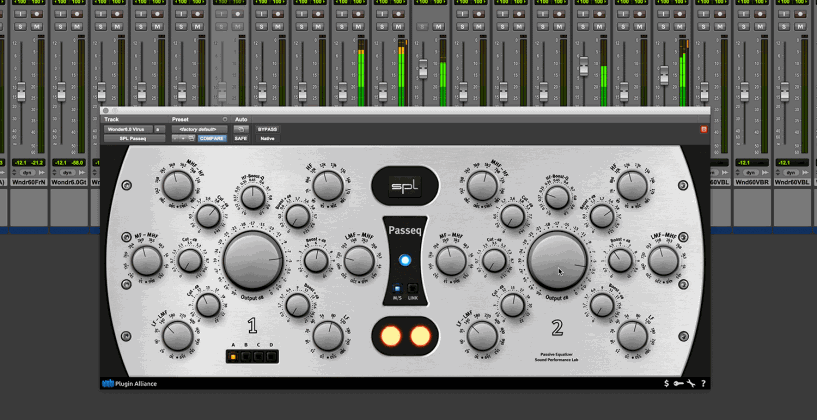817x420 pixels.
Task: Click the Plugin Alliance logo
Action: pos(129,384)
